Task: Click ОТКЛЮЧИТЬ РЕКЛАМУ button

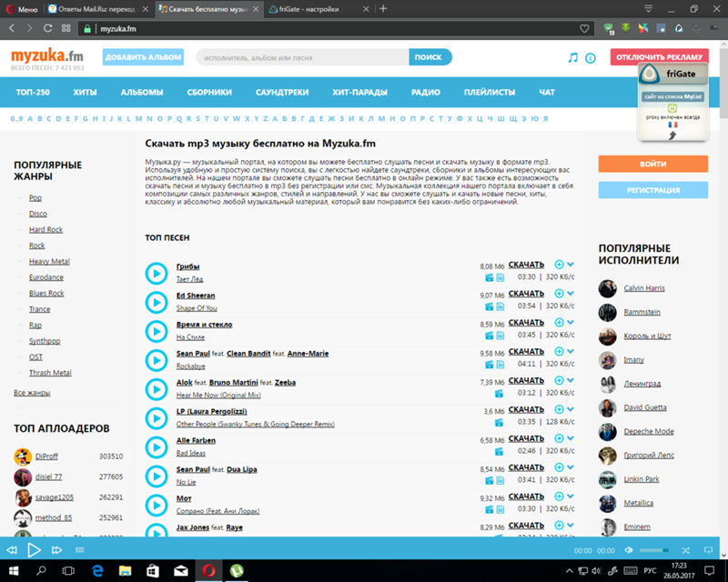Action: click(x=659, y=56)
